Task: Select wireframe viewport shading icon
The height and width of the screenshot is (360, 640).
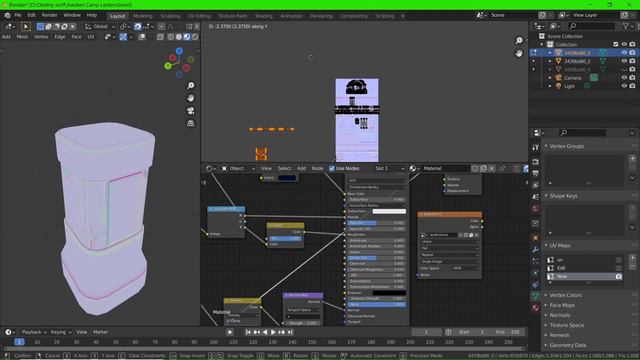Action: (x=171, y=37)
